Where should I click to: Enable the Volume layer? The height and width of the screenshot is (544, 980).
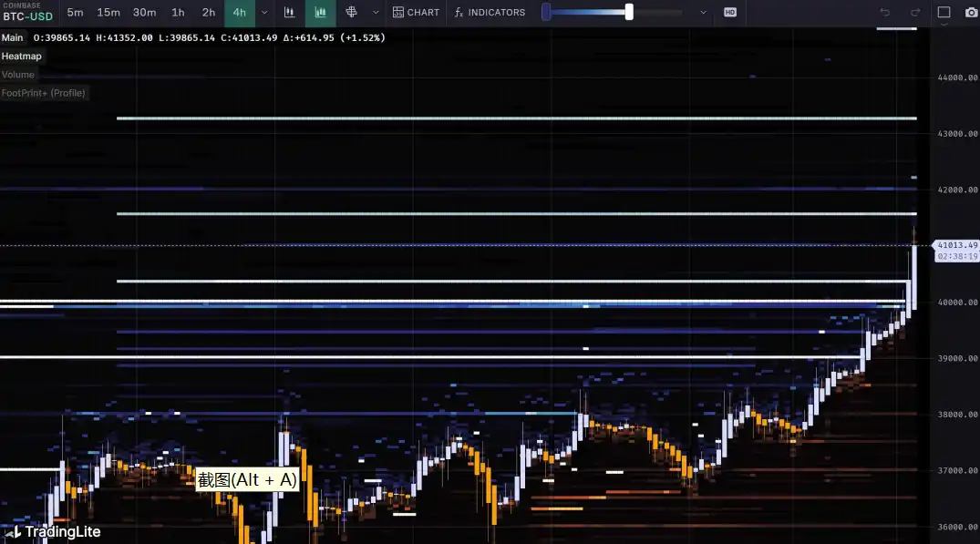18,75
